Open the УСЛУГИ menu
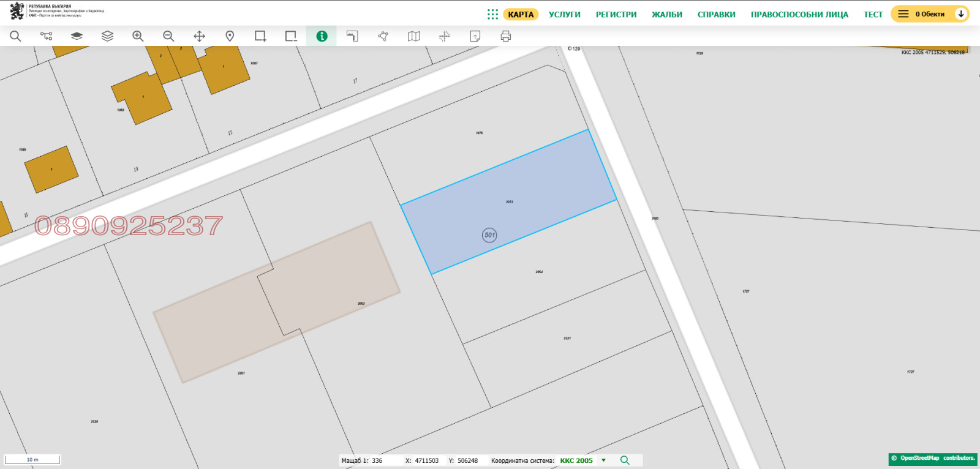 564,14
